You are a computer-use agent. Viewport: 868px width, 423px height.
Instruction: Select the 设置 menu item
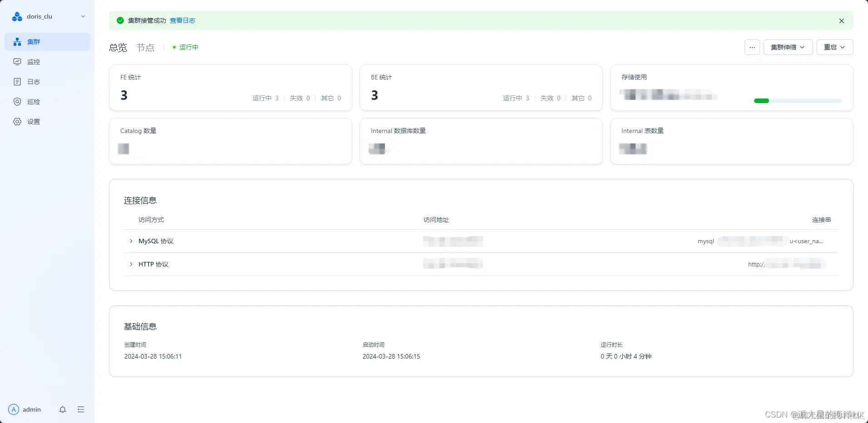(x=47, y=122)
